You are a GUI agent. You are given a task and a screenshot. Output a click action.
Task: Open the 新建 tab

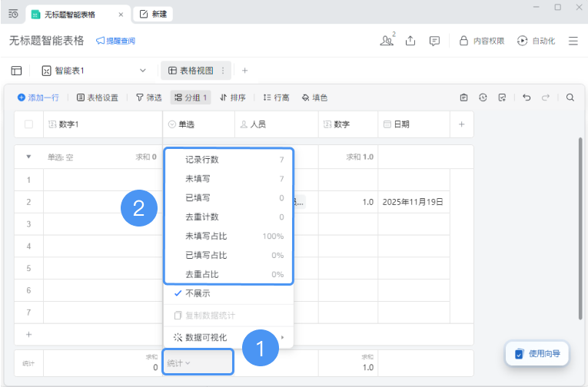(153, 15)
